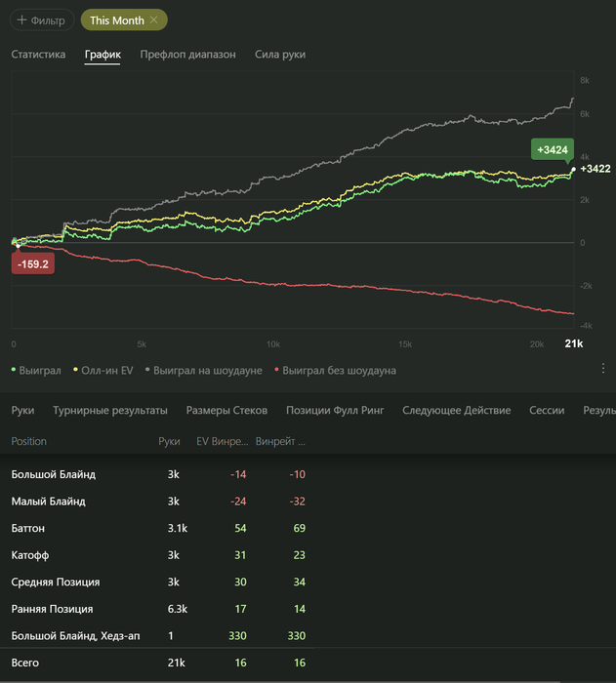Click the Баттон EV winrate value 54
Image resolution: width=616 pixels, height=683 pixels.
pos(240,529)
